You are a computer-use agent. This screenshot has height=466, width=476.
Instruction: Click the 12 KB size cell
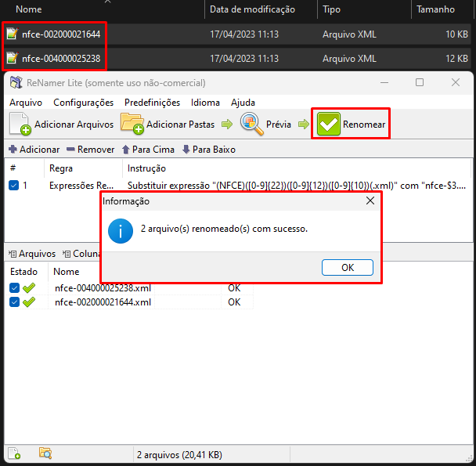click(456, 58)
